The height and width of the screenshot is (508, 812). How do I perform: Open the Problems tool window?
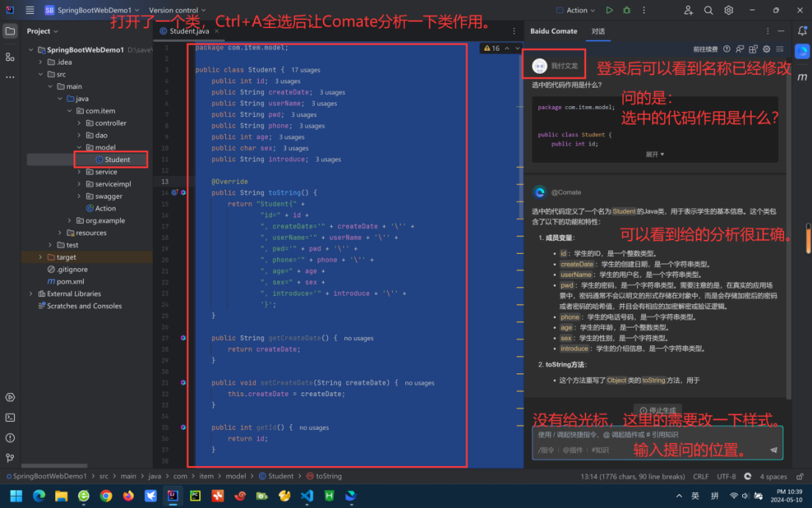coord(10,438)
